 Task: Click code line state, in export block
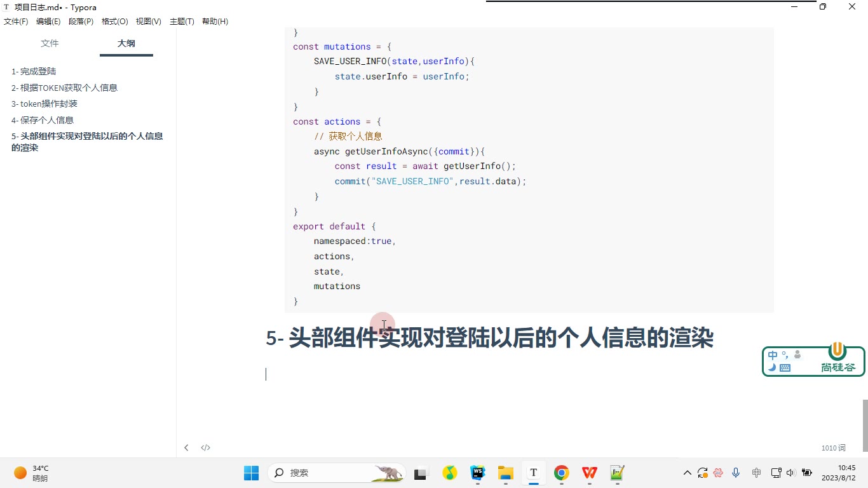(329, 271)
